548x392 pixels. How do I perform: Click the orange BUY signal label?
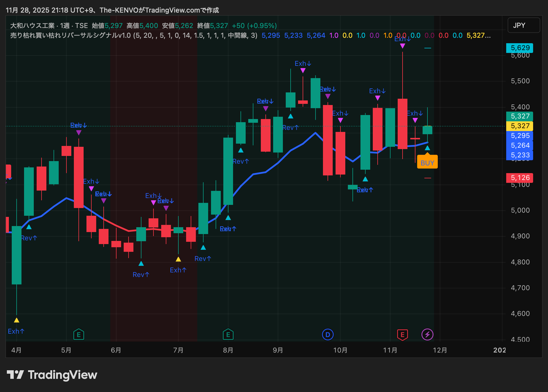pyautogui.click(x=427, y=163)
